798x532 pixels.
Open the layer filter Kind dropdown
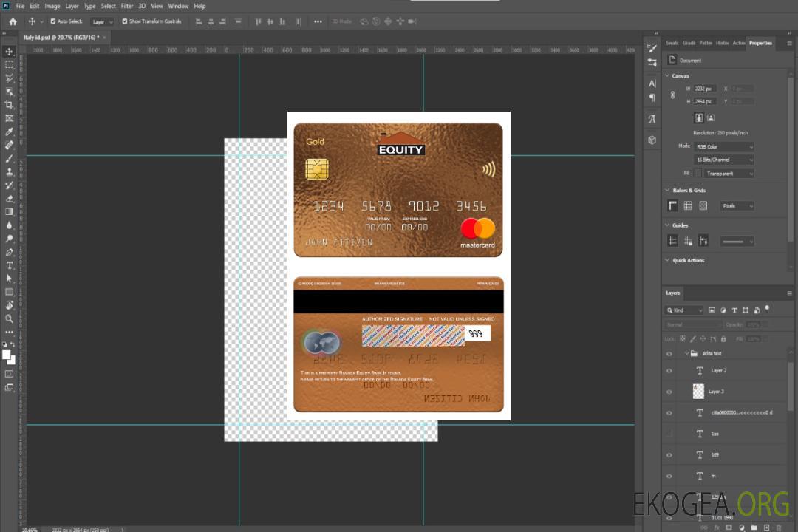click(x=684, y=310)
